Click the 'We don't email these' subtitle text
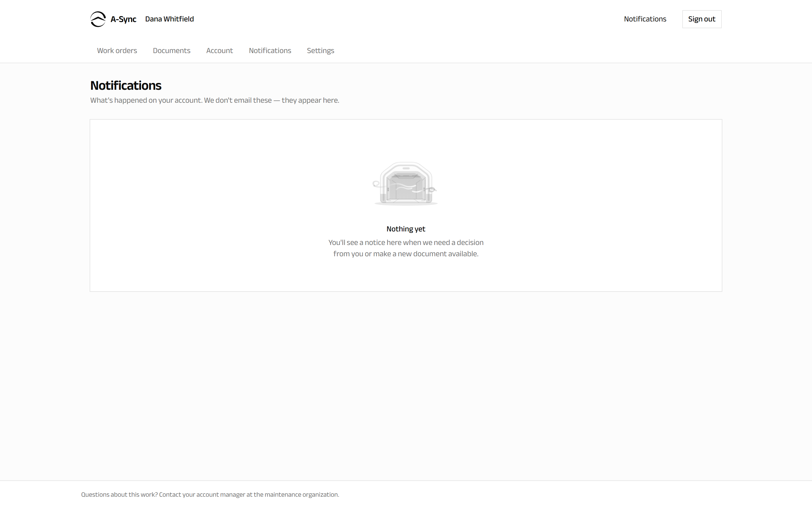The height and width of the screenshot is (508, 812). coord(215,100)
